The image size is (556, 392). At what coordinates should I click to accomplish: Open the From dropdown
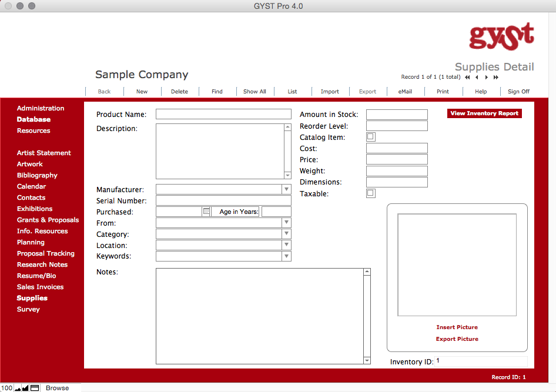click(x=286, y=223)
